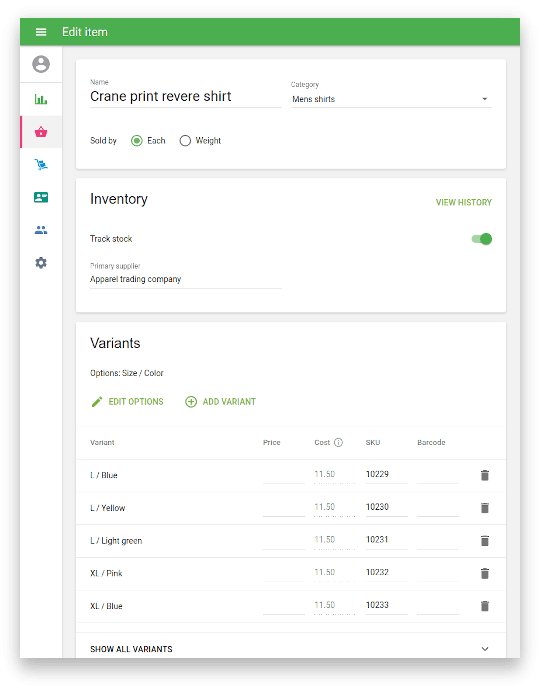Open the Primary supplier field
The width and height of the screenshot is (541, 691).
[x=185, y=279]
